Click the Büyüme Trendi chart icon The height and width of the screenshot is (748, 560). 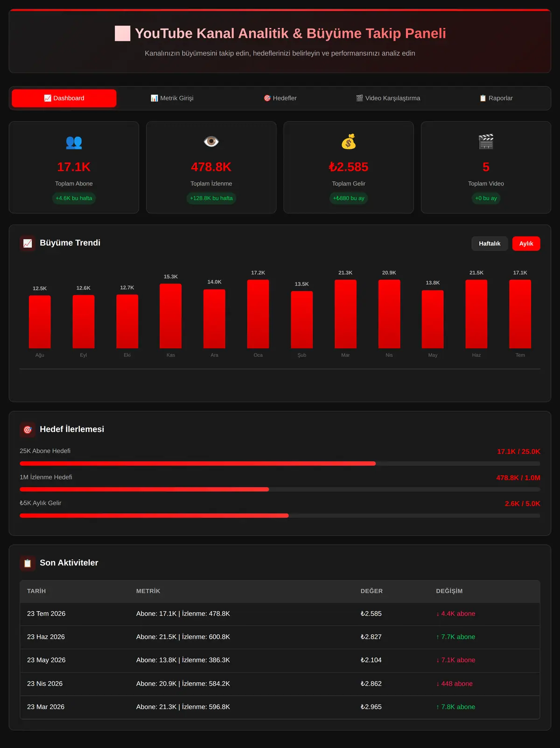(28, 243)
